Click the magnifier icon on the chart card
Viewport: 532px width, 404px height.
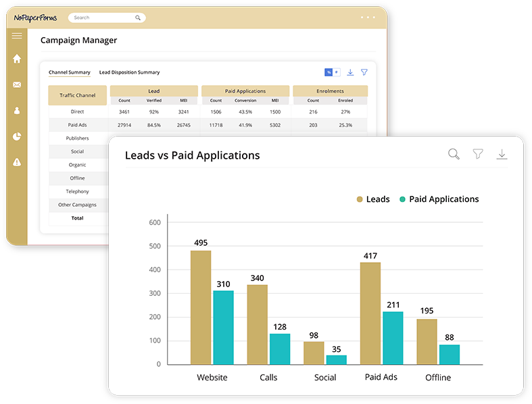454,155
